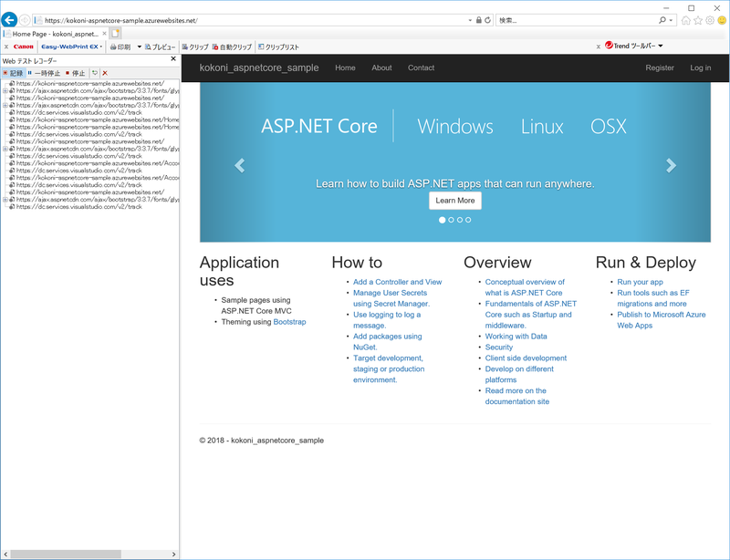Image resolution: width=730 pixels, height=560 pixels.
Task: Click the recorder horizontal scrollbar right arrow
Action: [173, 554]
